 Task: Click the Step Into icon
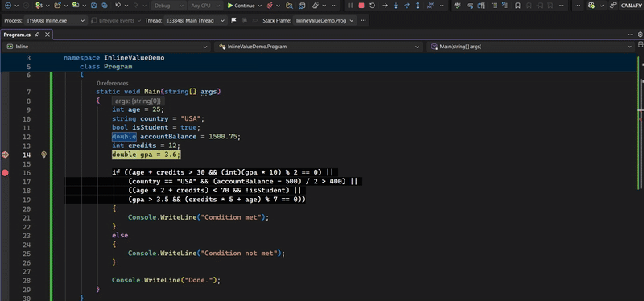click(396, 6)
